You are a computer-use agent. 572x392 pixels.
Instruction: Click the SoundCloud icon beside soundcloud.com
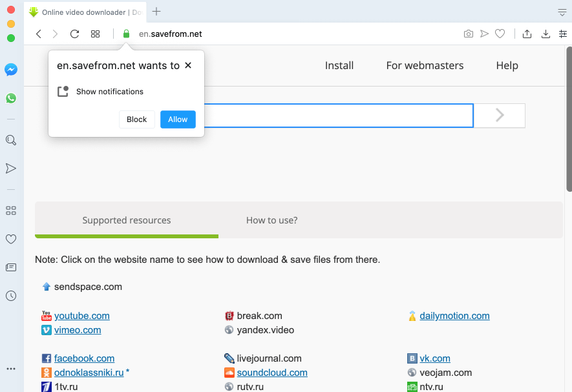click(229, 373)
